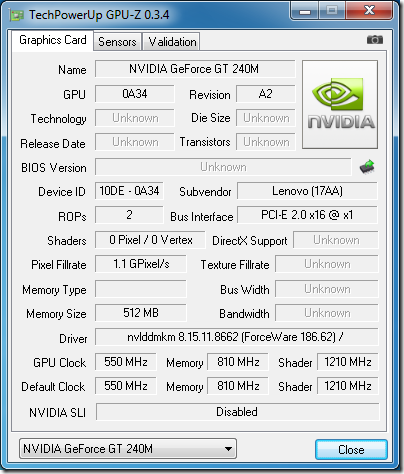Click the Revision field showing A2

(x=266, y=94)
